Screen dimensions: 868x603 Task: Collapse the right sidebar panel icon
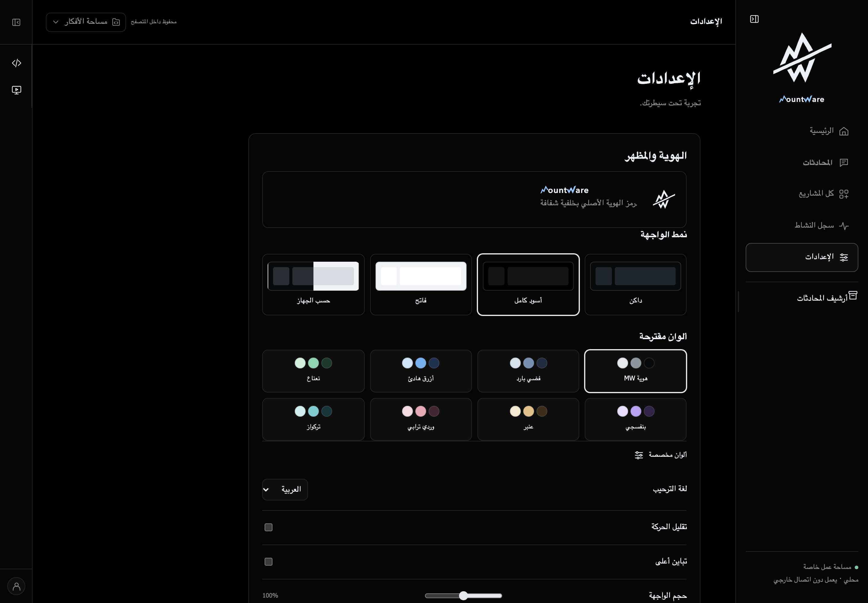coord(754,19)
